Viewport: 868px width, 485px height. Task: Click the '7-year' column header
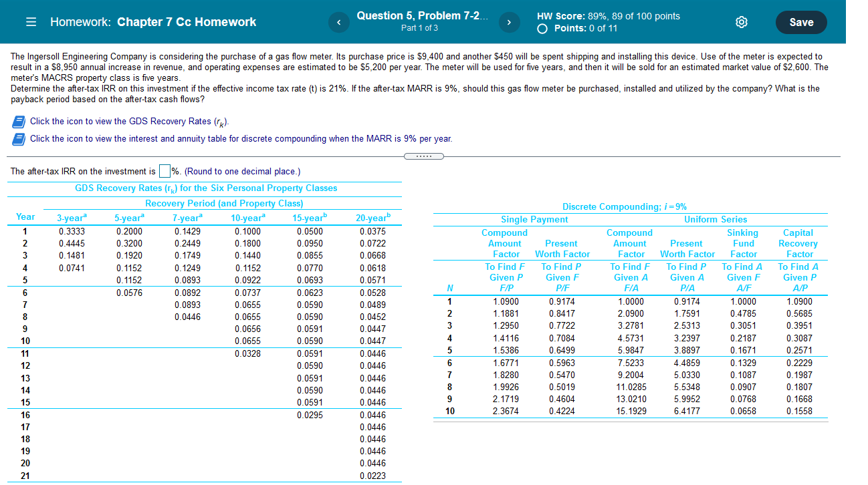187,217
